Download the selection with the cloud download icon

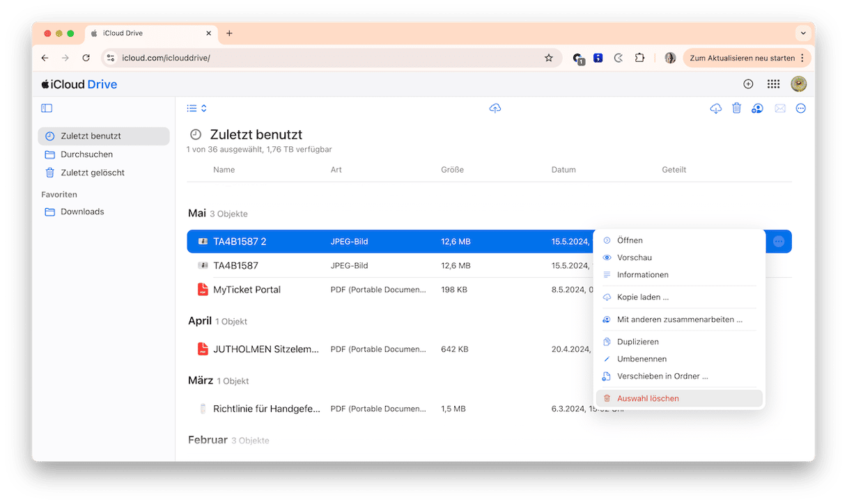click(715, 108)
